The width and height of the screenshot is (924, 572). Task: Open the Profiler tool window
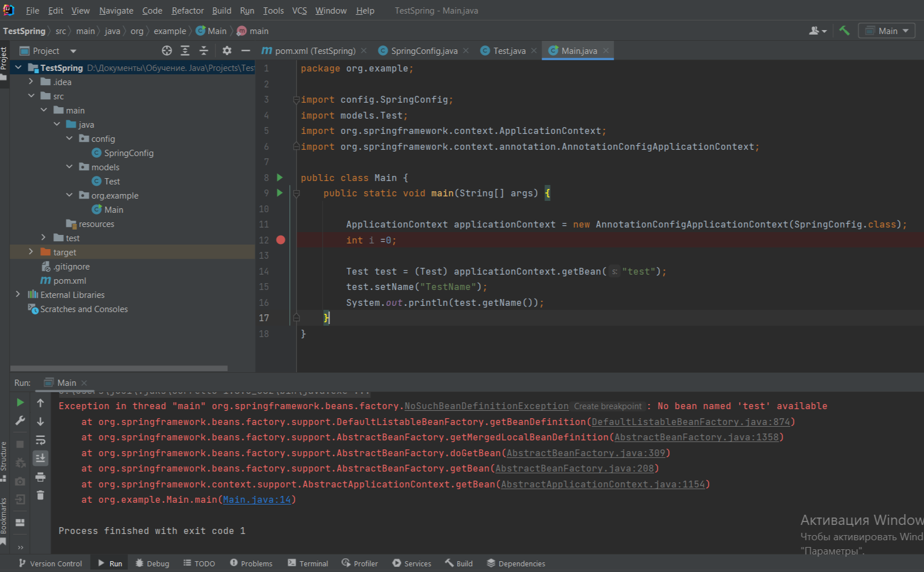click(x=360, y=563)
